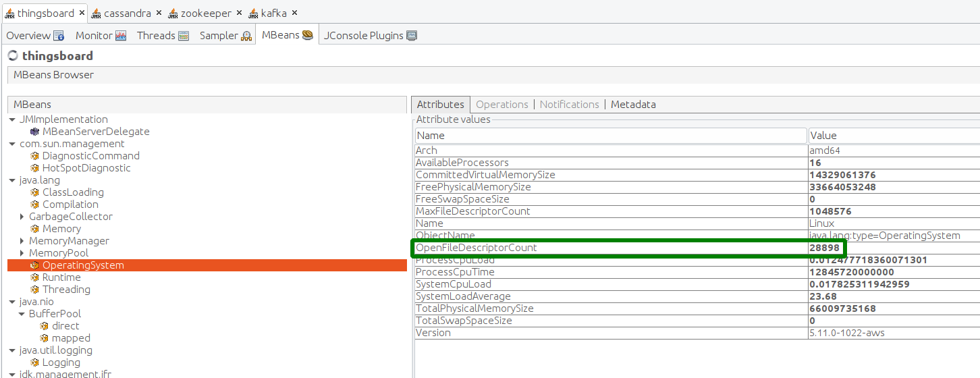The width and height of the screenshot is (980, 378).
Task: Collapse the java.lang tree node
Action: tap(13, 180)
